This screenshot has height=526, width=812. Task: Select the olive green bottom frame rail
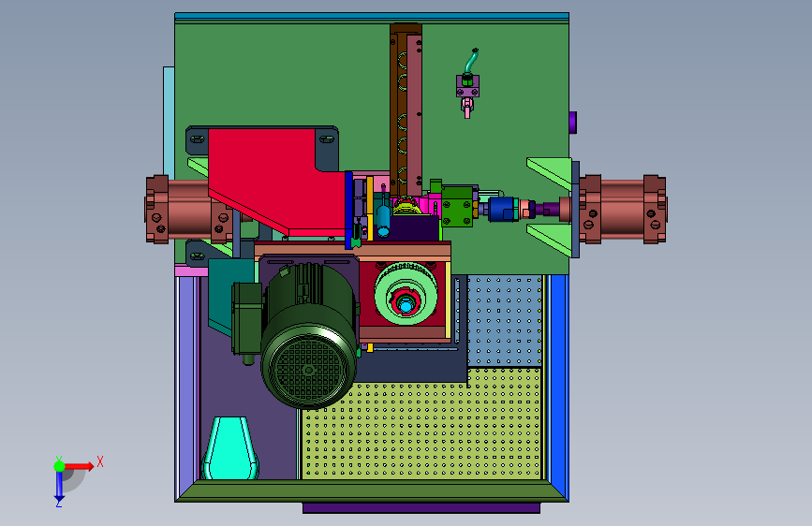pyautogui.click(x=372, y=490)
